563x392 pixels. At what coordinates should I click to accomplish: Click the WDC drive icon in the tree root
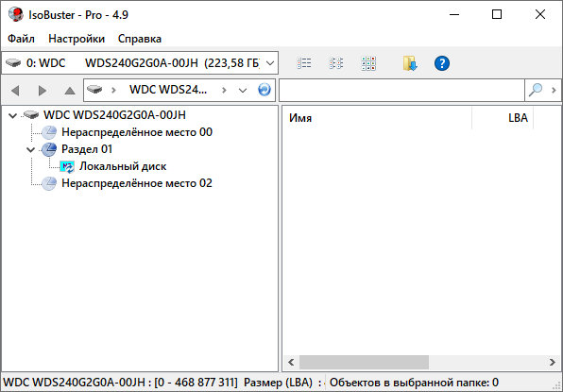point(31,115)
